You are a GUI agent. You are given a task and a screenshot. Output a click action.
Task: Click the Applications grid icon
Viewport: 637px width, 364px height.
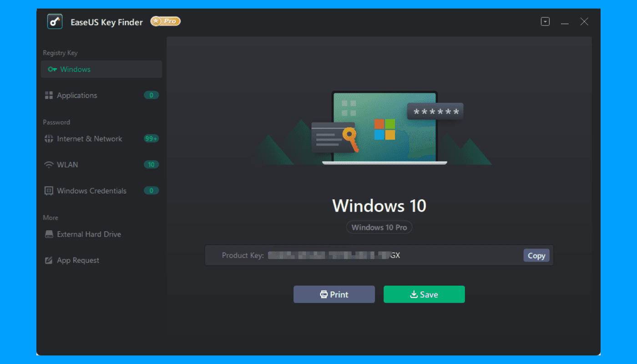tap(49, 95)
